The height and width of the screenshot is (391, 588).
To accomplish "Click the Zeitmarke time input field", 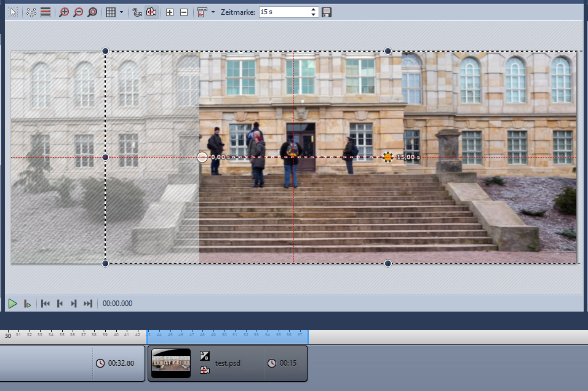I will (x=283, y=12).
